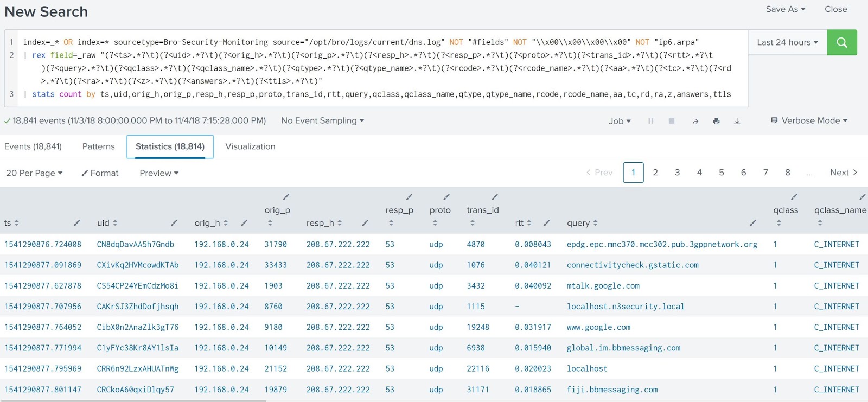Sort the table by ts column
868x402 pixels.
point(16,223)
